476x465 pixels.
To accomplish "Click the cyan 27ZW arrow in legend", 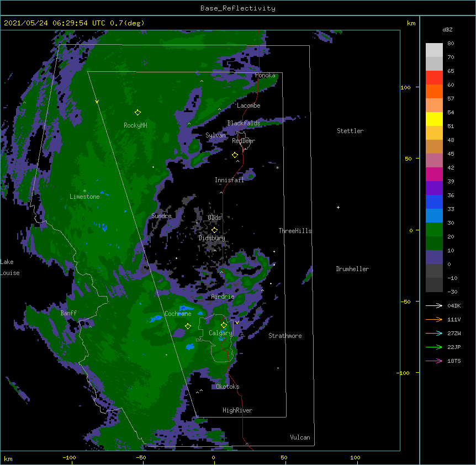I will [x=434, y=333].
